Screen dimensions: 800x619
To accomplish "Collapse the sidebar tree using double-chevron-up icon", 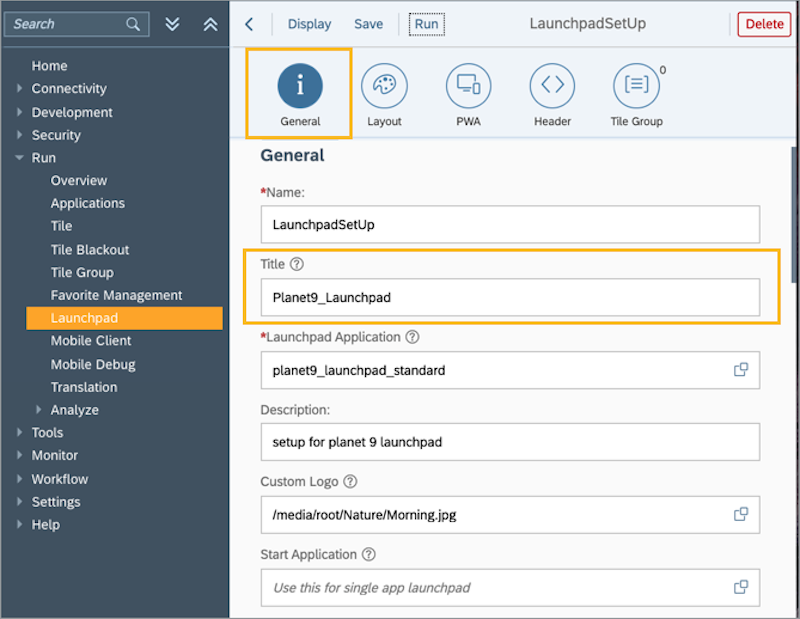I will (210, 23).
